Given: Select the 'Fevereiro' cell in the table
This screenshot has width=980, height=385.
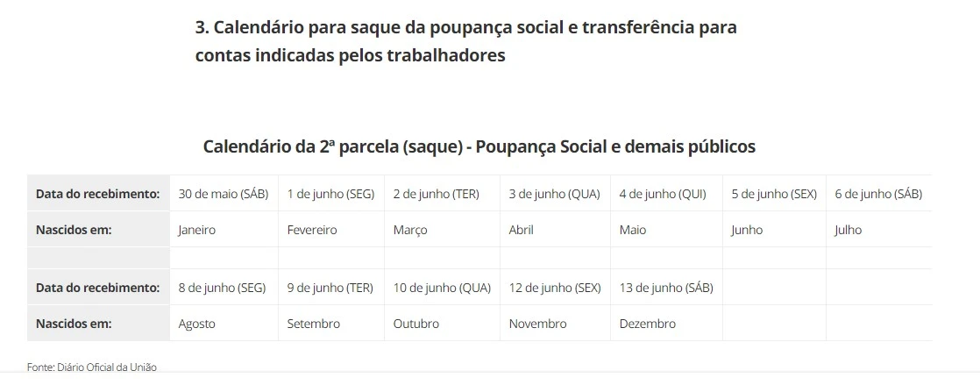Looking at the screenshot, I should click(312, 230).
